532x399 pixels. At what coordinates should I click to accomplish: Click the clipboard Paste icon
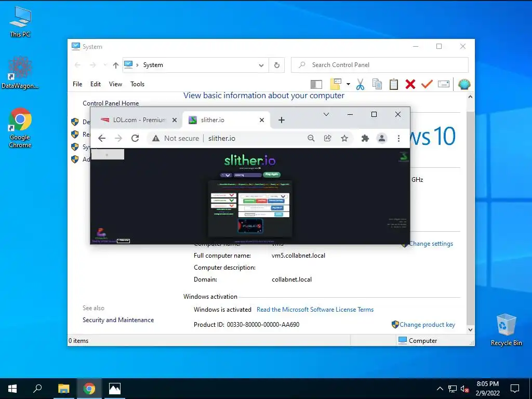pyautogui.click(x=394, y=84)
